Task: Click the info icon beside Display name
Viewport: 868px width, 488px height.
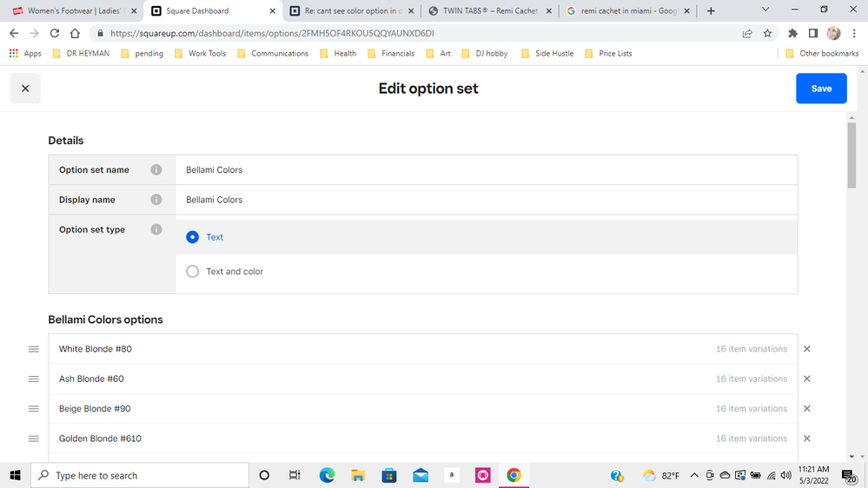Action: coord(156,200)
